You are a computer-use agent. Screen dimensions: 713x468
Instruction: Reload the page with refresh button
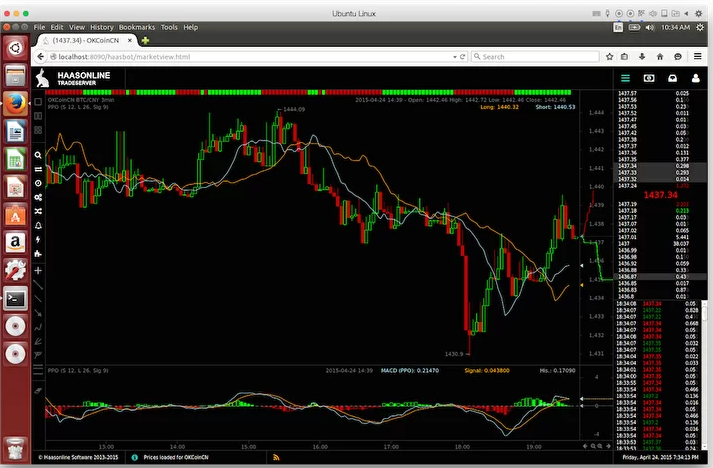[462, 57]
